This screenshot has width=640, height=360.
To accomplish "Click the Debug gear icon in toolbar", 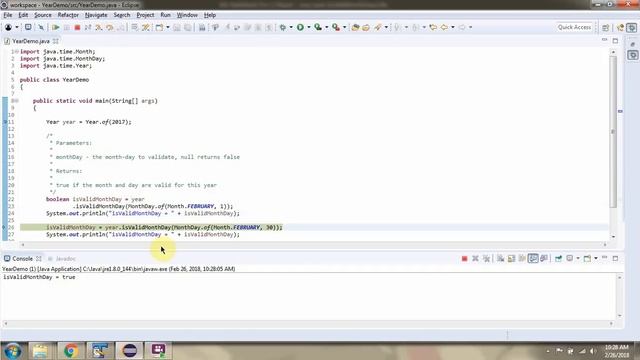I will 282,27.
